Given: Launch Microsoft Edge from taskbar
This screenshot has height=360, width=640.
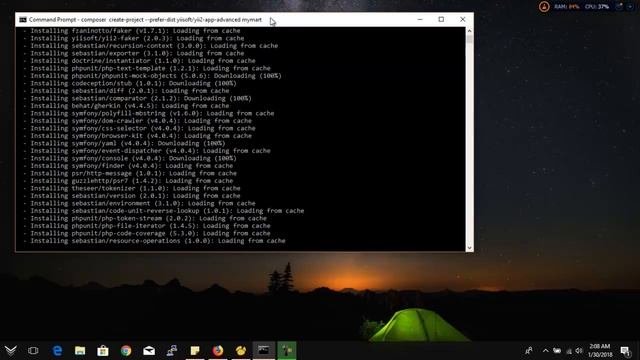Looking at the screenshot, I should click(58, 351).
